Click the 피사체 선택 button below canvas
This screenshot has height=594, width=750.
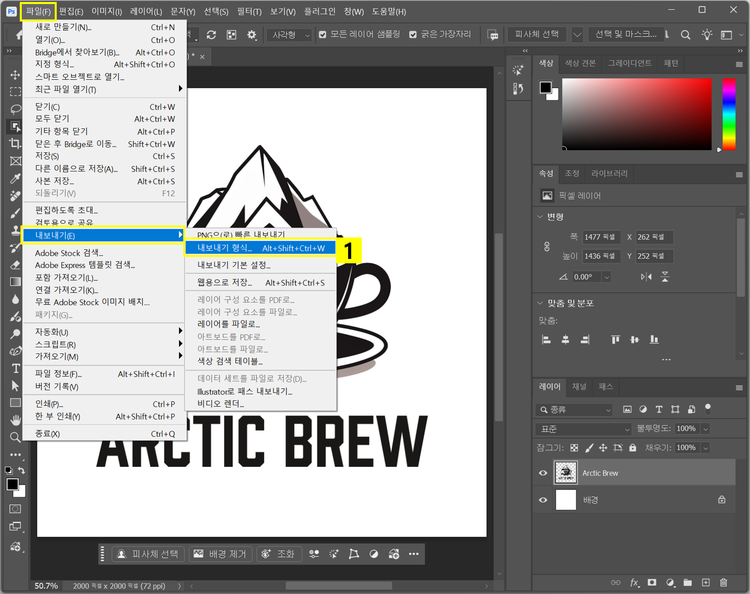click(148, 554)
